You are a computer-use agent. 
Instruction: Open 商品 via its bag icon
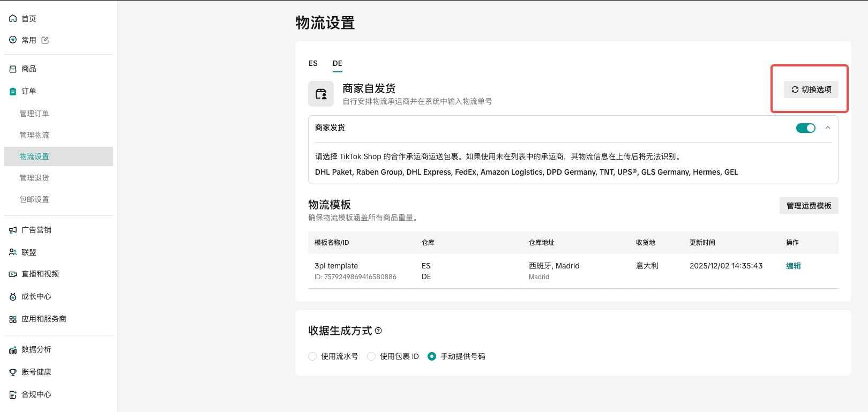(x=13, y=69)
